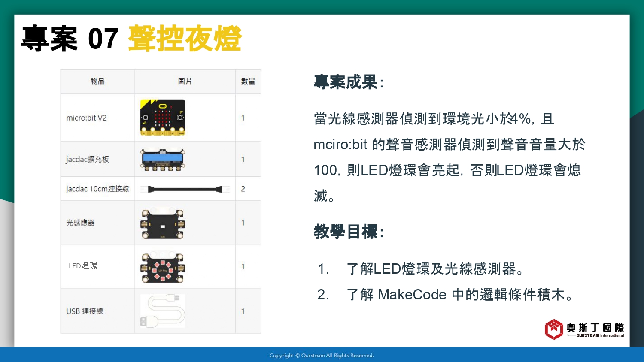Select the slide title 聲控夜燈
Screen dimensions: 644x362
click(185, 39)
